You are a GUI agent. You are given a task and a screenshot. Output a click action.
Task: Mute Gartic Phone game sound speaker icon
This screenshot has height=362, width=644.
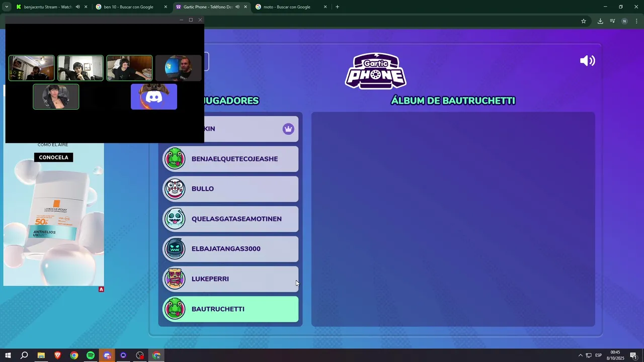point(588,61)
